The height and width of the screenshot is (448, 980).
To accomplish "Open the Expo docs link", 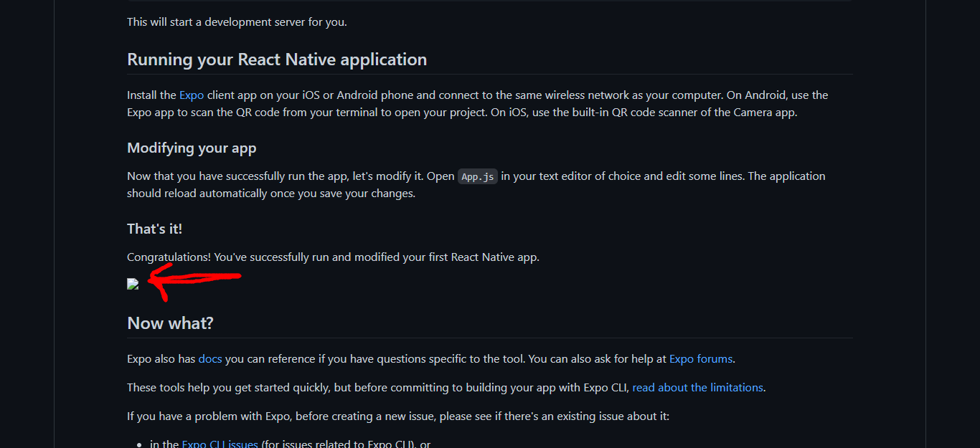I will 210,358.
